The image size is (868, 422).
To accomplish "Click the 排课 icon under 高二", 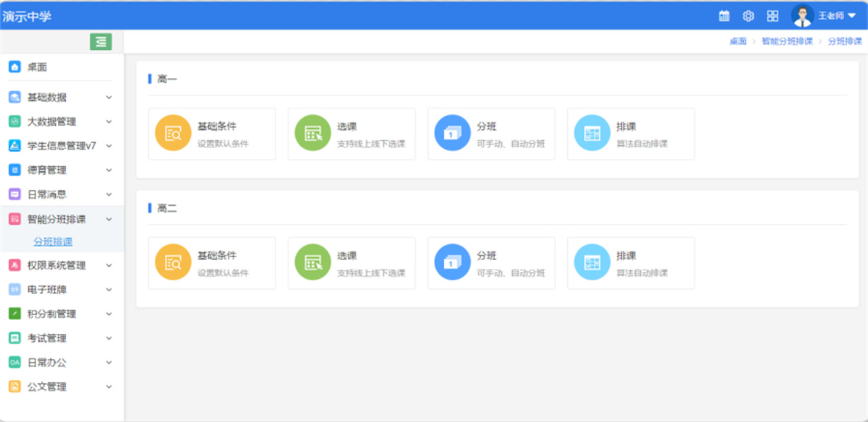I will (x=592, y=263).
